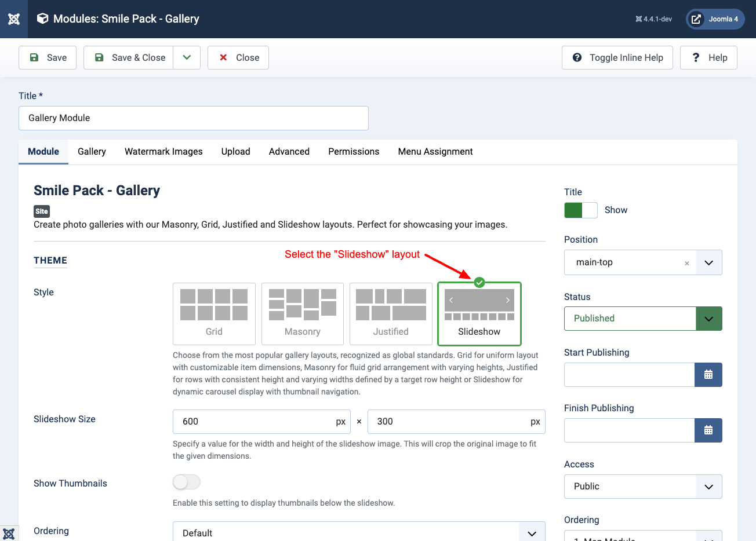This screenshot has width=756, height=541.
Task: Click the cube icon beside Modules title
Action: coord(42,19)
